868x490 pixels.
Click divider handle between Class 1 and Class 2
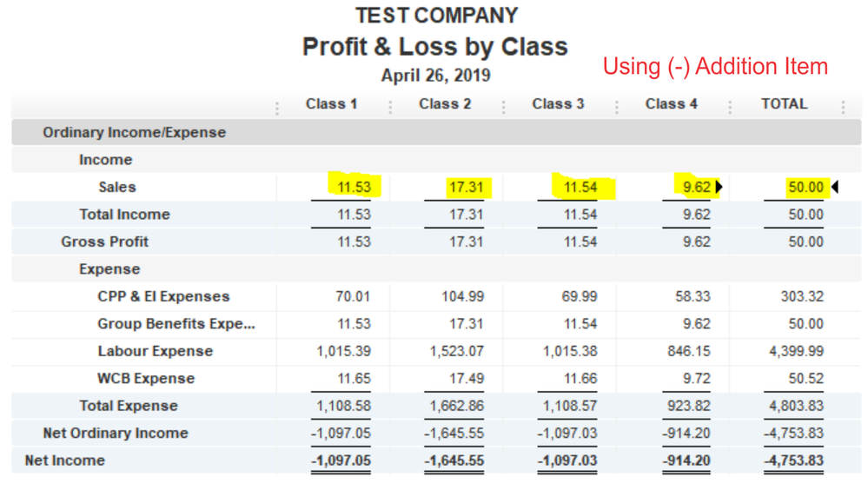[x=390, y=107]
